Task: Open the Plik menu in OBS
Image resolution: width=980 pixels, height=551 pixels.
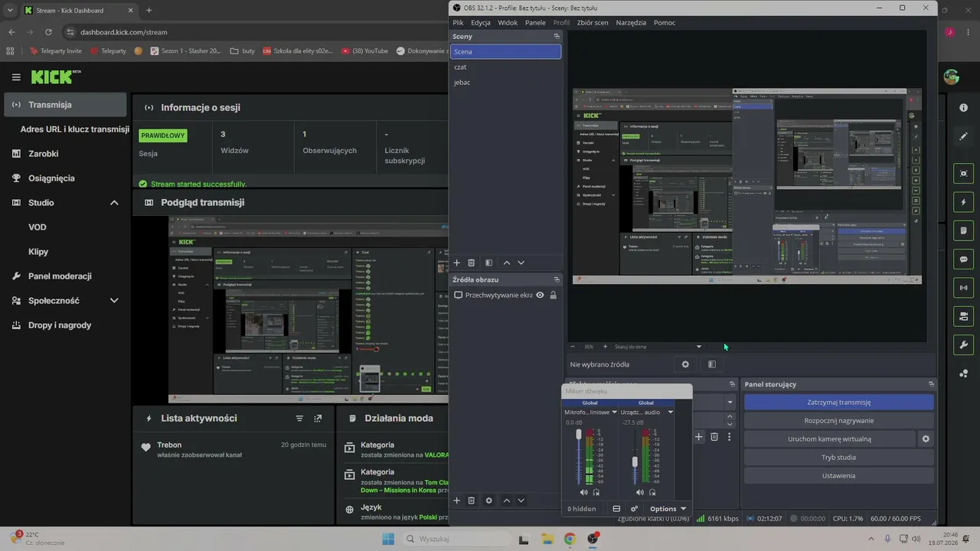Action: point(458,23)
